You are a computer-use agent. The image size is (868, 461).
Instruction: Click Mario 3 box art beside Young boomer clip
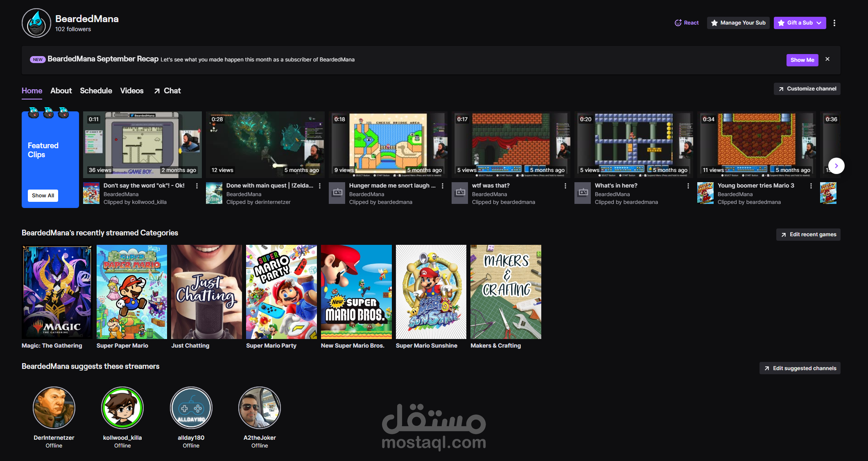coord(705,193)
